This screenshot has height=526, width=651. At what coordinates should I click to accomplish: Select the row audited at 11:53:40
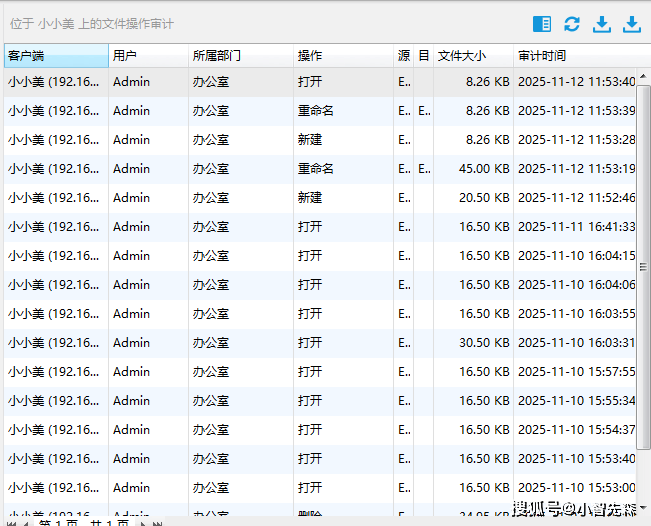[320, 82]
